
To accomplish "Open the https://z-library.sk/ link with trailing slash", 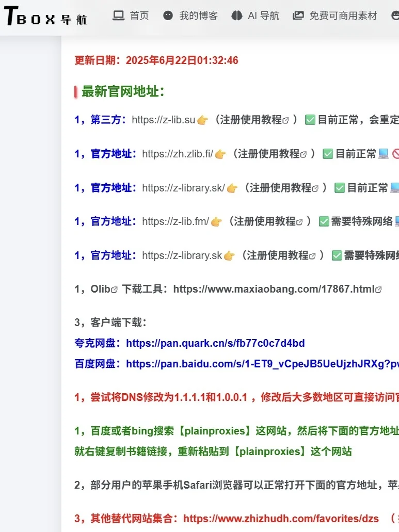I will 183,188.
